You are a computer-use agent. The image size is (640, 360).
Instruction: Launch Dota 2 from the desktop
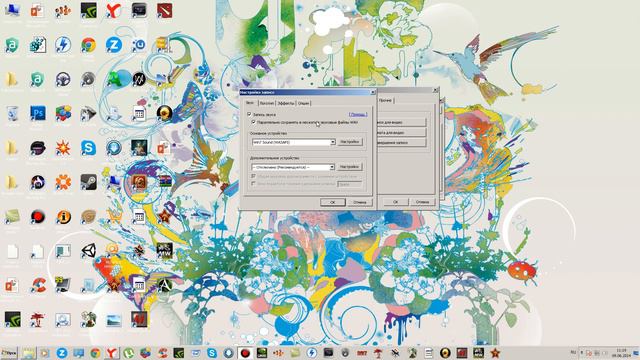[164, 10]
